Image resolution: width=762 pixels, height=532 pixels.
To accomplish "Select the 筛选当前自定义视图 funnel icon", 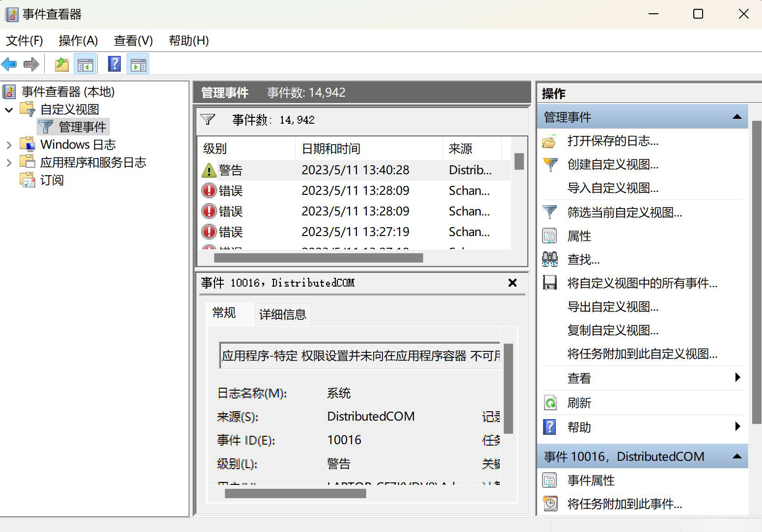I will click(550, 212).
